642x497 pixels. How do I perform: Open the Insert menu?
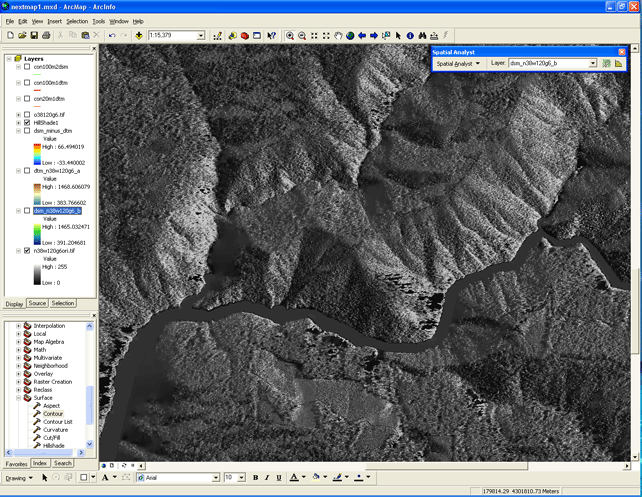point(54,21)
